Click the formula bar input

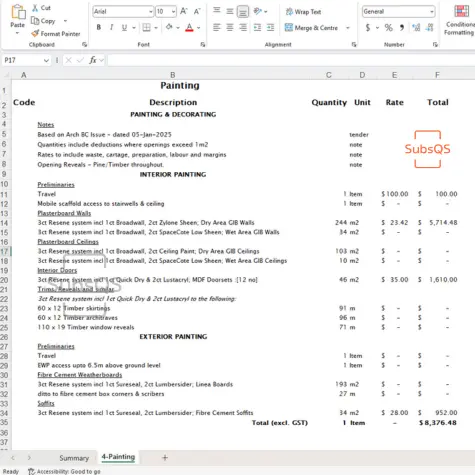click(291, 60)
